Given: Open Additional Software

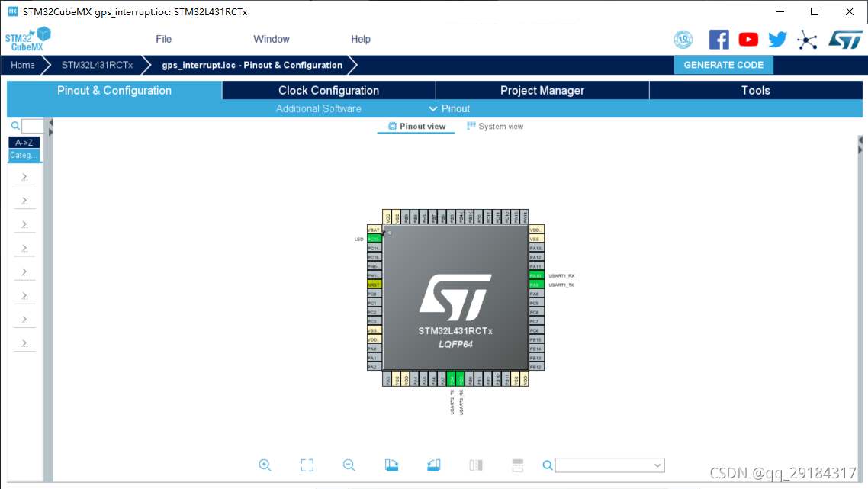Looking at the screenshot, I should pos(318,108).
